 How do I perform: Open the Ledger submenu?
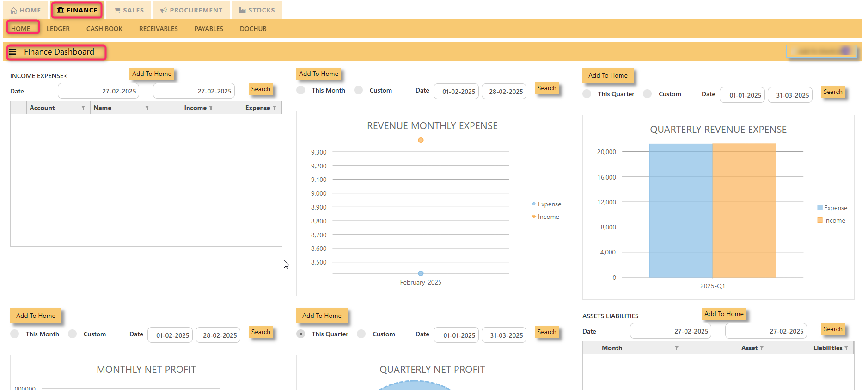pos(58,29)
